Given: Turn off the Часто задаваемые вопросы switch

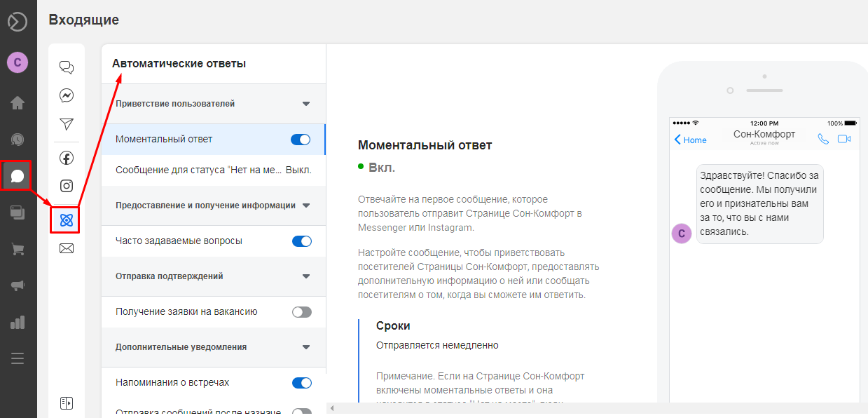Looking at the screenshot, I should click(301, 241).
